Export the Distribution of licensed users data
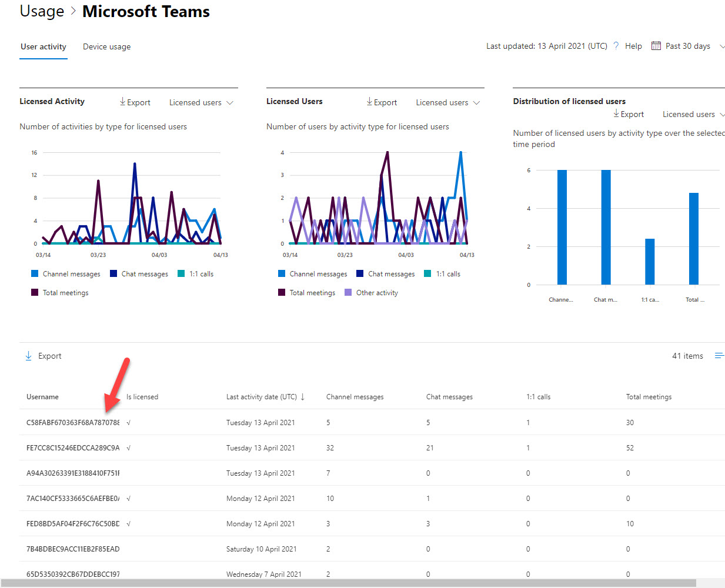 click(629, 114)
